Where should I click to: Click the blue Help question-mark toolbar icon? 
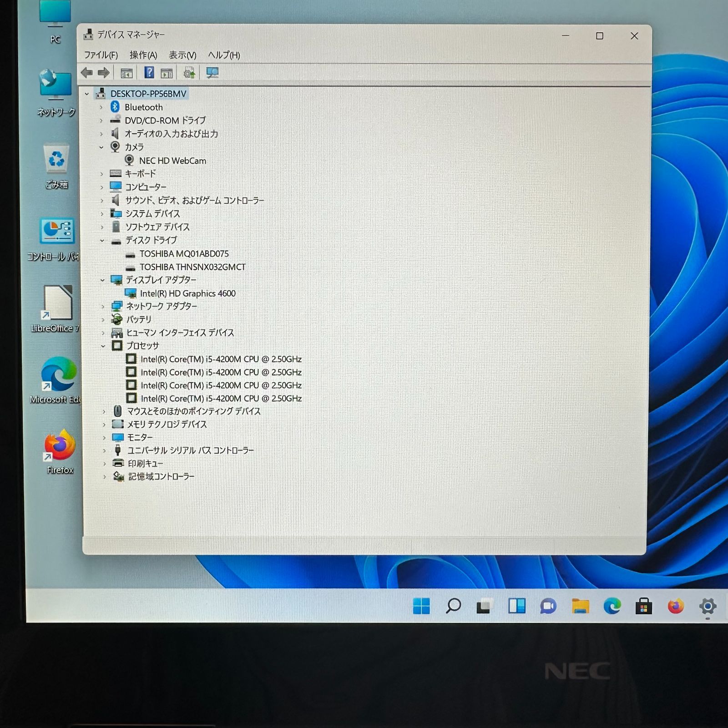click(149, 72)
